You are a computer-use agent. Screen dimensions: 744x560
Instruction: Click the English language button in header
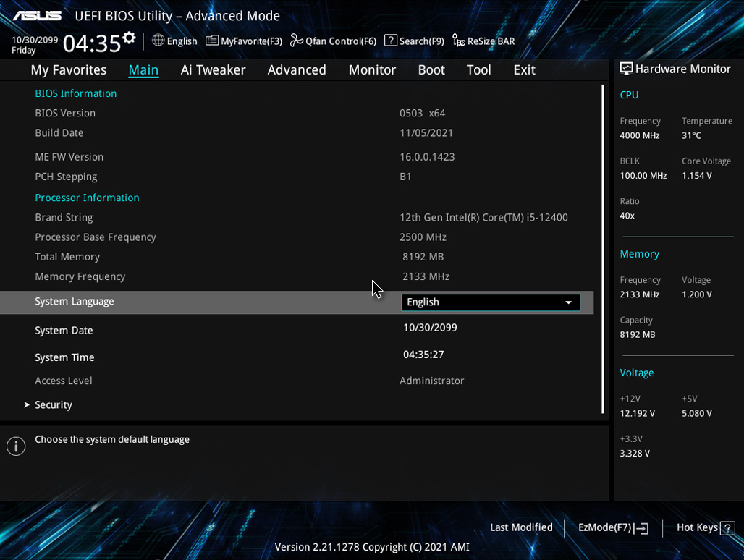click(x=174, y=41)
